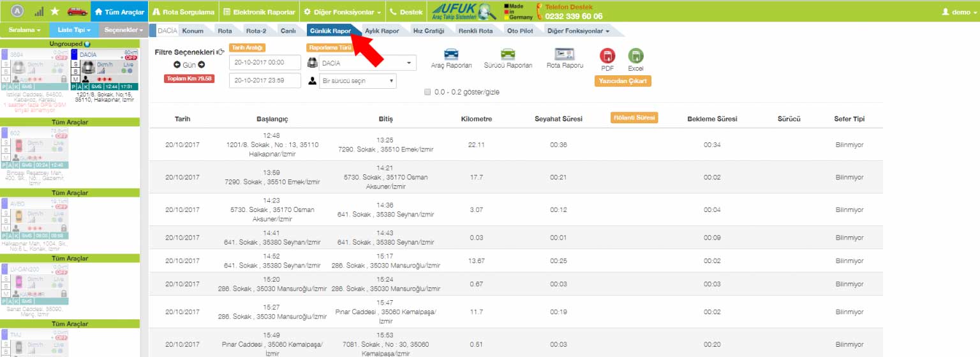This screenshot has width=980, height=357.
Task: Go to next day with right arrow
Action: point(202,65)
